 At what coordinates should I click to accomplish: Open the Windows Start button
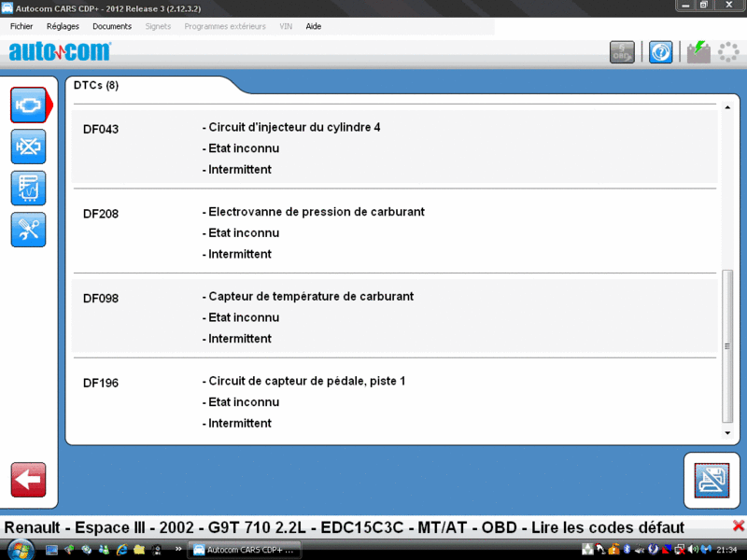pos(21,550)
